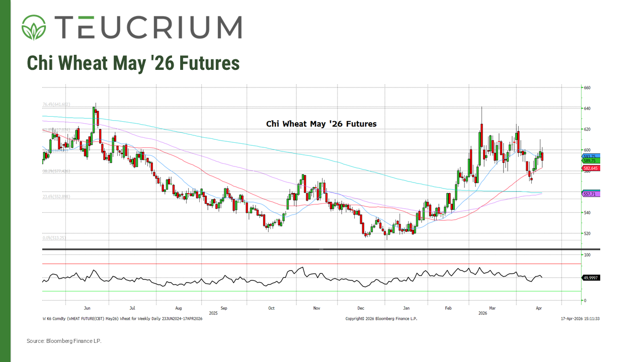Screen dimensions: 644x362
Task: Click the TEUCRIUM wordmark text
Action: tap(147, 27)
